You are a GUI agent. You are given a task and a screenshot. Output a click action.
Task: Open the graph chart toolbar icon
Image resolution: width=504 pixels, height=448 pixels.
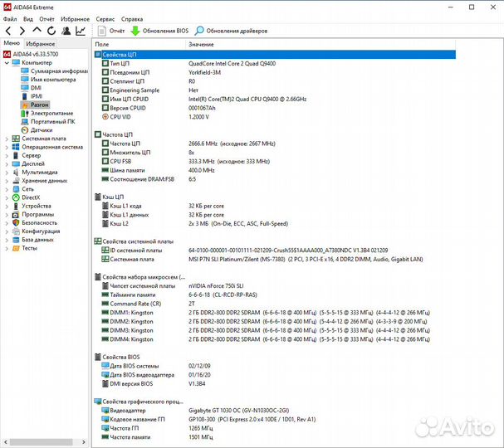[x=81, y=31]
